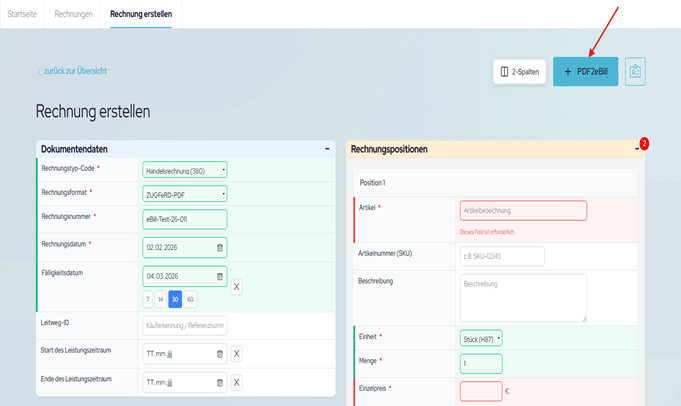Click the Artikelbezeichnung input field

pyautogui.click(x=522, y=210)
